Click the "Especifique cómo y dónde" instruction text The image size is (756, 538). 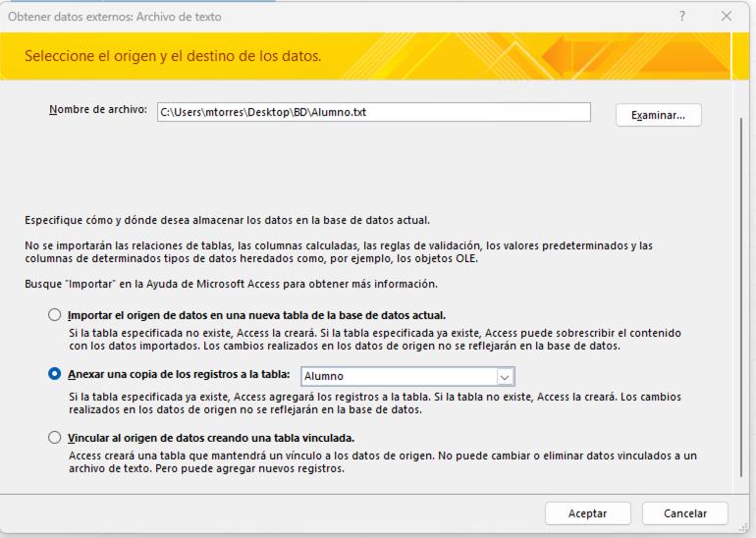click(227, 221)
